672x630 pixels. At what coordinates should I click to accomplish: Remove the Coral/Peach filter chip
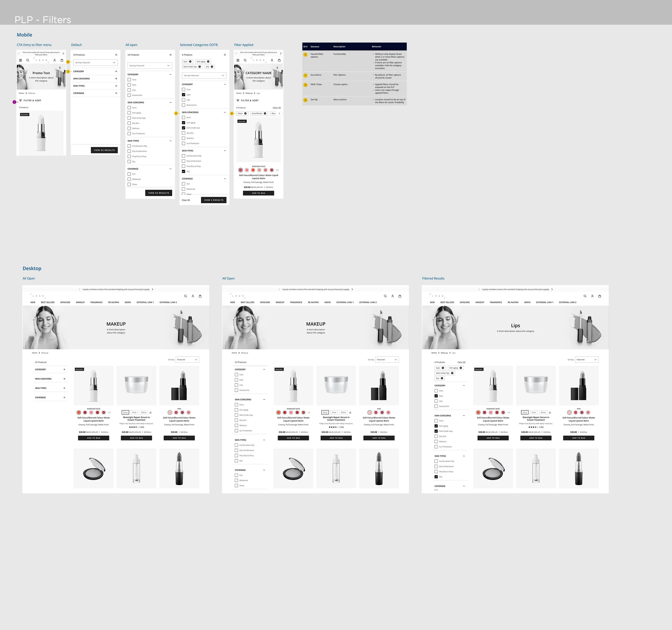[265, 113]
